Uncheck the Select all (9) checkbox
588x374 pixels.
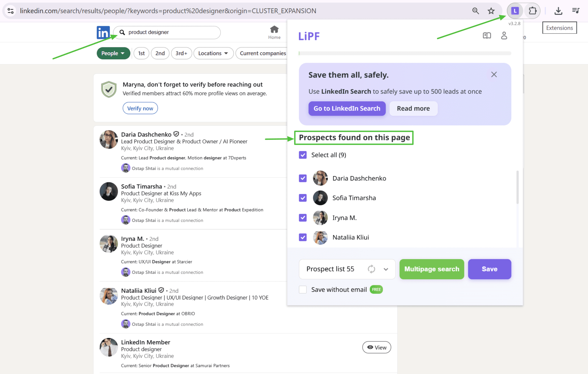[x=303, y=155]
